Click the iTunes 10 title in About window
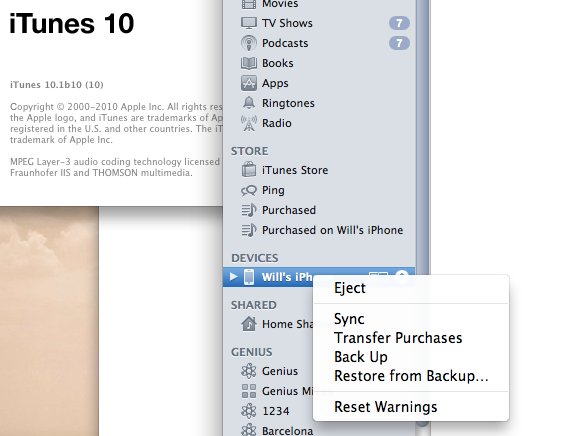 [72, 24]
